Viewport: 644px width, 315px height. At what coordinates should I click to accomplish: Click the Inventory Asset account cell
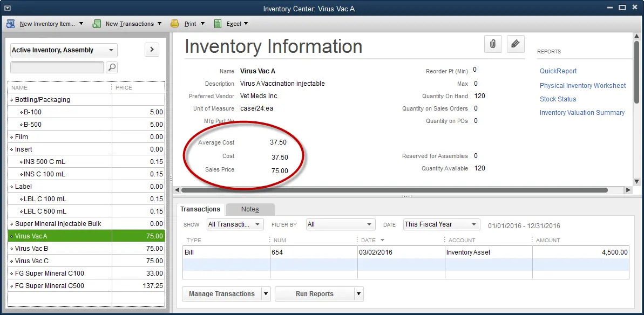(489, 252)
